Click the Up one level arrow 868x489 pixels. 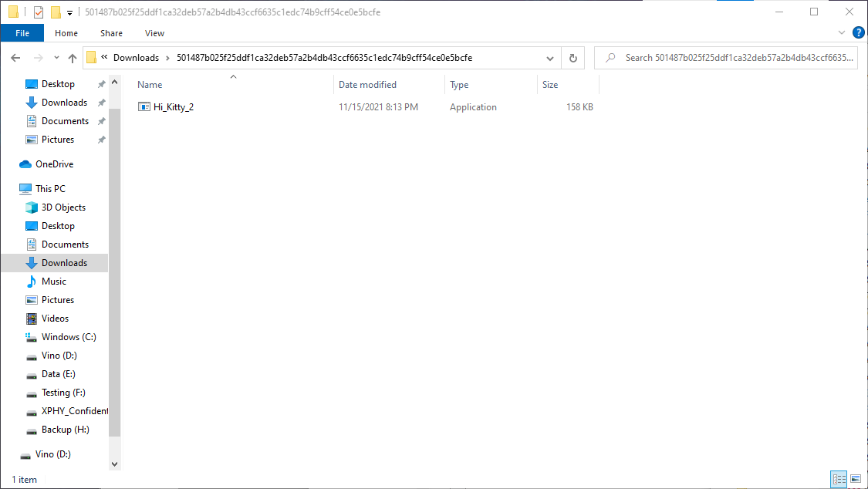[x=73, y=58]
